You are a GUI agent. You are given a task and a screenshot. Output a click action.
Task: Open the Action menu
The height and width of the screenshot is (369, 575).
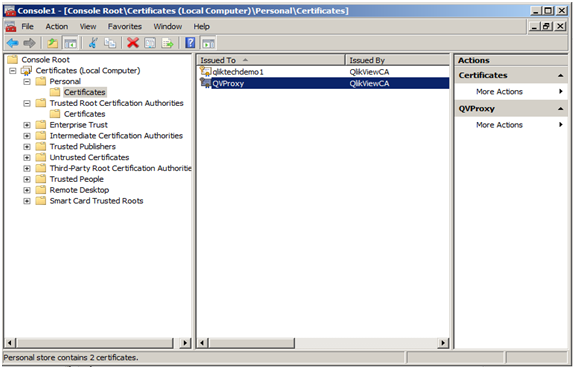[x=56, y=26]
